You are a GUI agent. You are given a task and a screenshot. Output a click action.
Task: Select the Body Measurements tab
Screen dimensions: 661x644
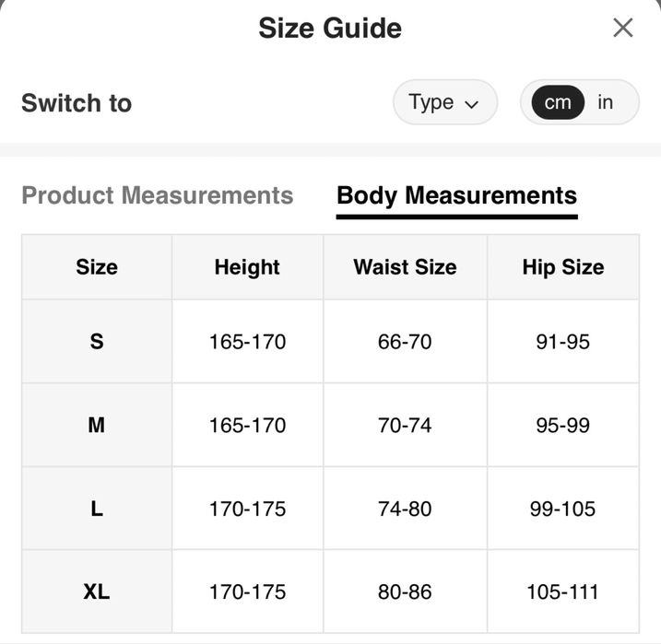coord(456,195)
